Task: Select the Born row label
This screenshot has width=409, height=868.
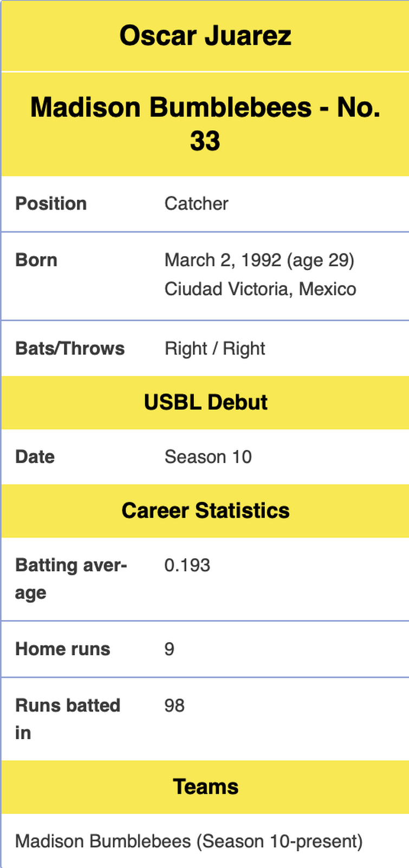Action: pyautogui.click(x=36, y=260)
